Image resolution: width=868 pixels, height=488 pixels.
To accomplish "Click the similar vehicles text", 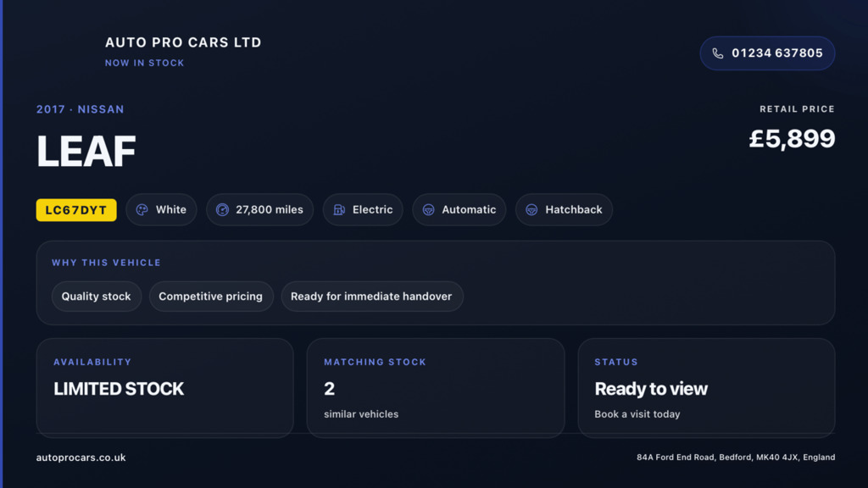I will coord(361,413).
